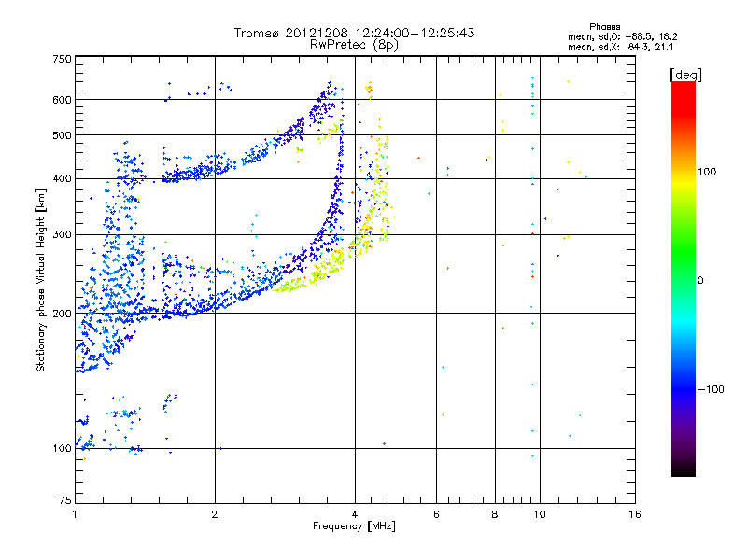The width and height of the screenshot is (747, 560).
Task: Click the [deg] colorbar unit label
Action: click(x=685, y=74)
